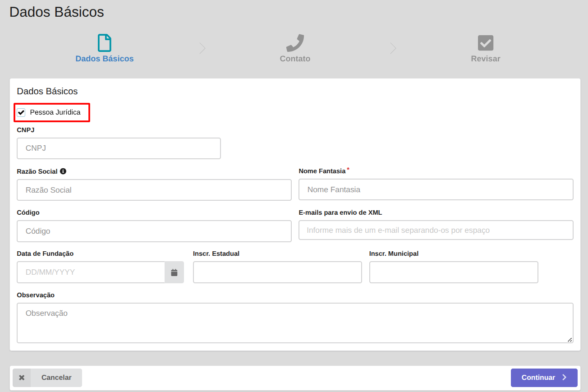
Task: Uncheck the Pessoa Jurídica checkbox
Action: (21, 112)
